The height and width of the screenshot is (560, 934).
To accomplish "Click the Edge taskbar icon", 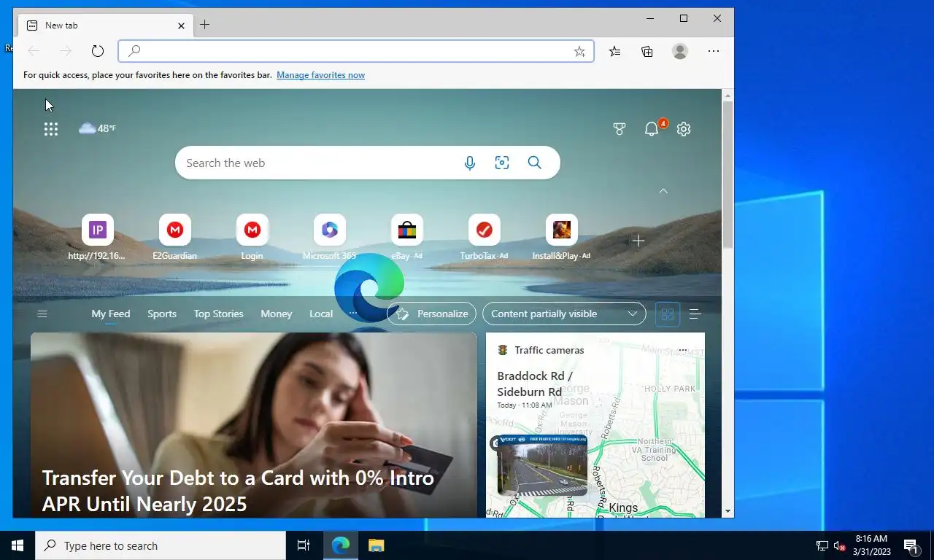I will tap(341, 545).
